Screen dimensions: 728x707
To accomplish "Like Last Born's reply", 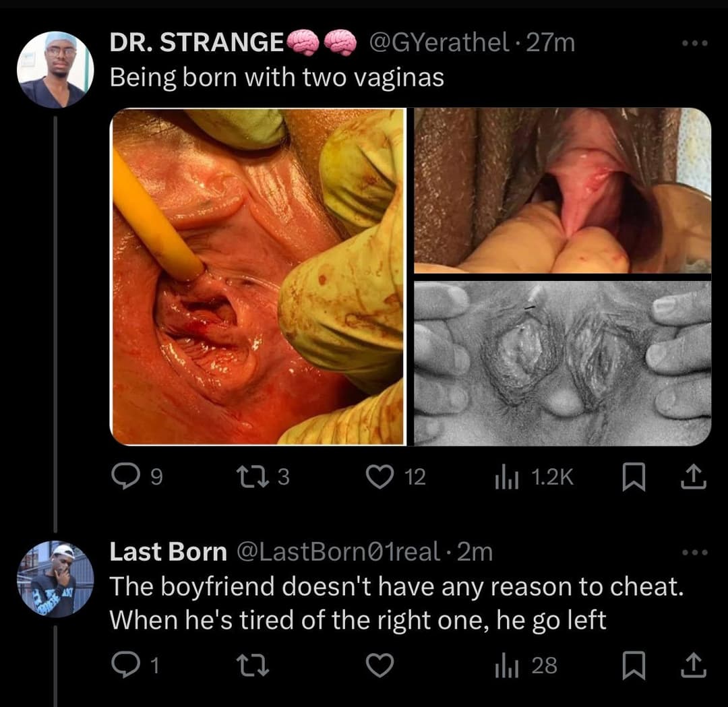I will tap(380, 666).
